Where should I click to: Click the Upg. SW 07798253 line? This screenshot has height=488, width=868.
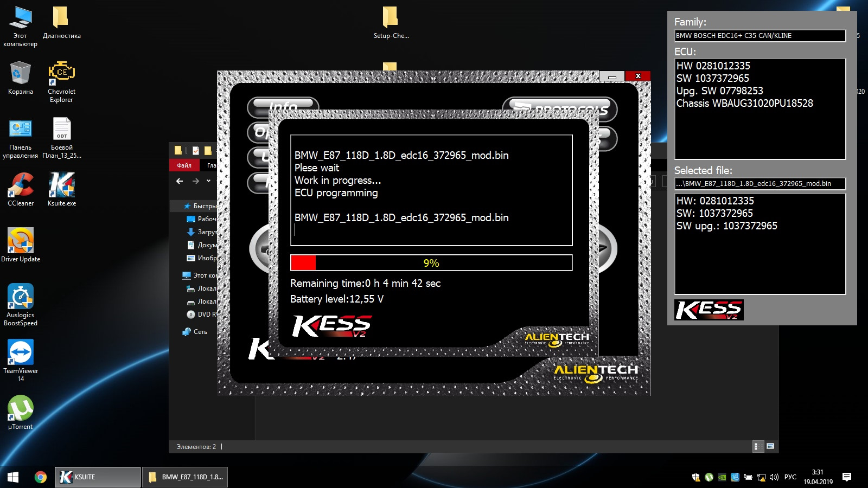pos(720,91)
